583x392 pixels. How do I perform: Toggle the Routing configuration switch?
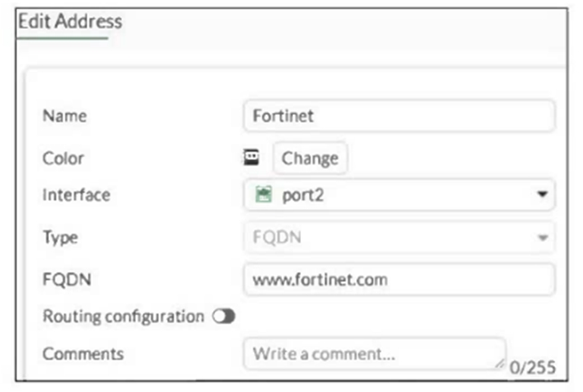coord(223,317)
